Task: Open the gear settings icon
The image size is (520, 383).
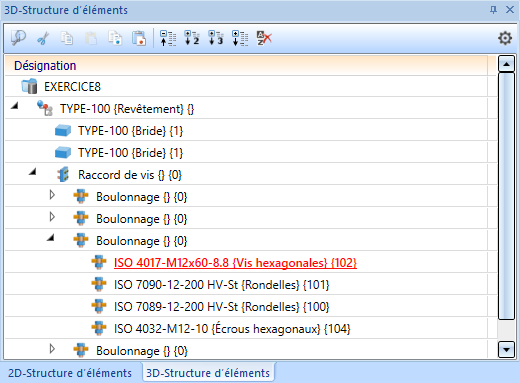Action: tap(505, 38)
